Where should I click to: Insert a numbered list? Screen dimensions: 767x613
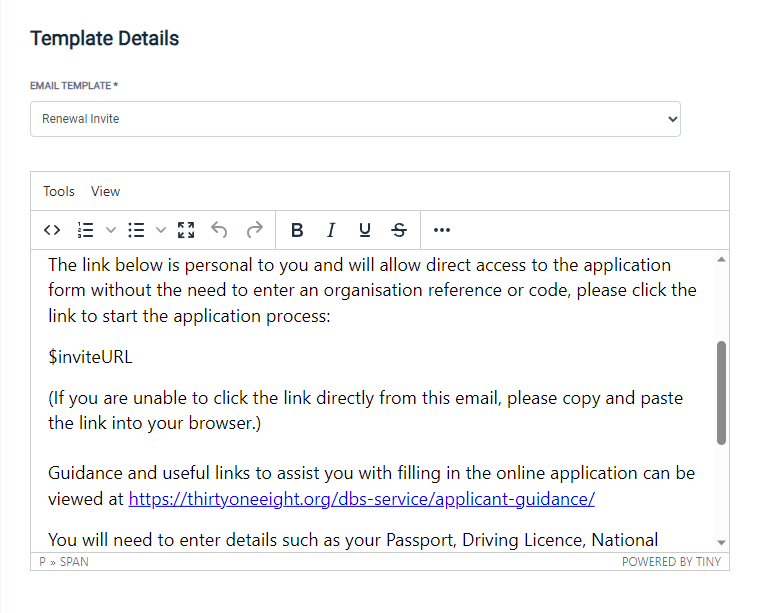tap(86, 230)
